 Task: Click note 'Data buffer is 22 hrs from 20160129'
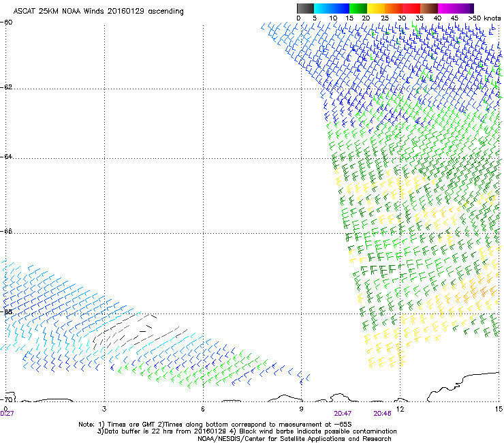[165, 431]
